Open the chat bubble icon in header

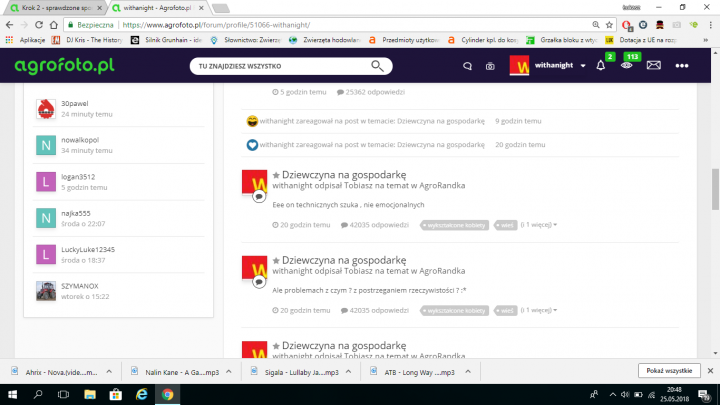pyautogui.click(x=466, y=66)
